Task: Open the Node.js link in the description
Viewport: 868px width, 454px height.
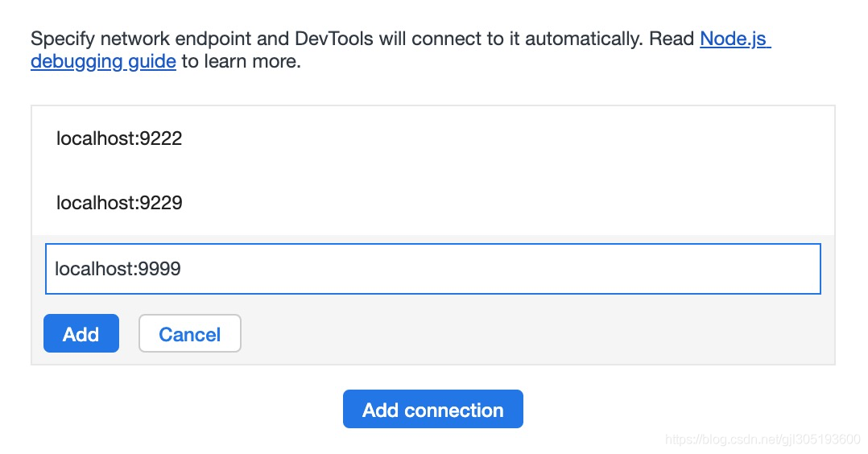Action: [734, 39]
